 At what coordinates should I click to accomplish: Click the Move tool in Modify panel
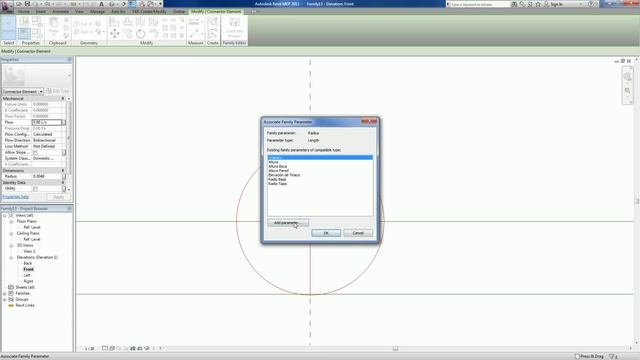pos(114,34)
